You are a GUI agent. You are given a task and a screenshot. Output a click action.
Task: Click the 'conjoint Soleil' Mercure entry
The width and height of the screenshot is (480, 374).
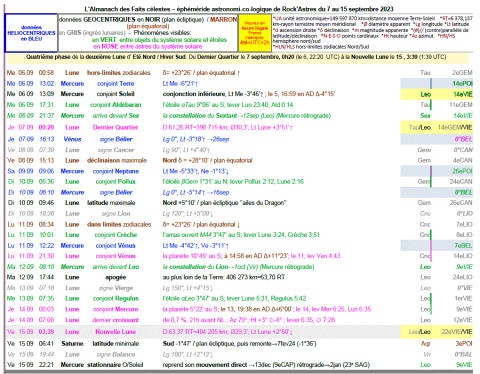coord(115,94)
